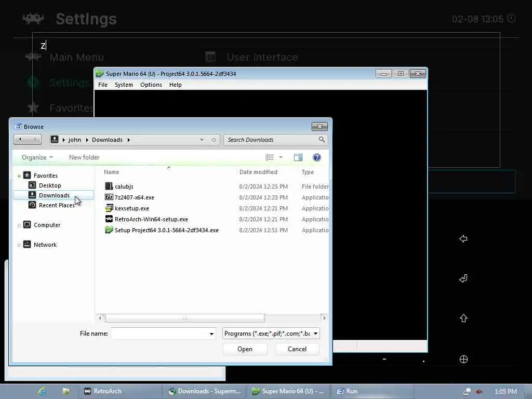Open the File name history dropdown
Screen dimensions: 532x399
[x=211, y=334]
